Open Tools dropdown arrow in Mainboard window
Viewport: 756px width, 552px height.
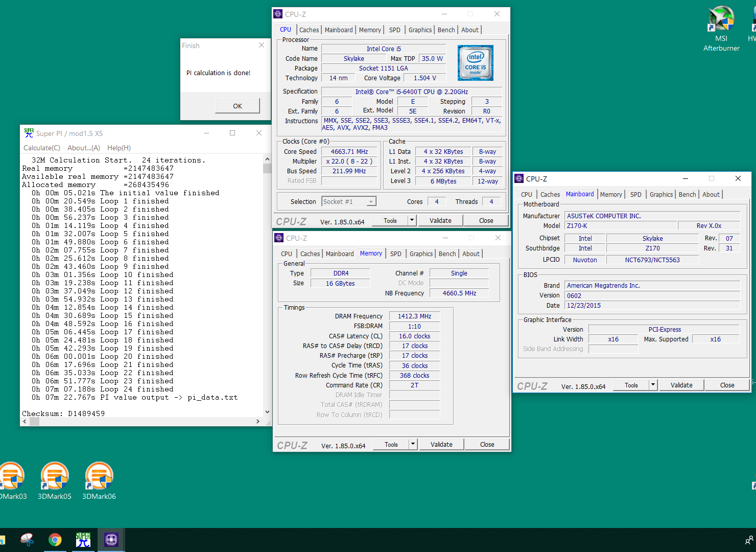(x=653, y=385)
